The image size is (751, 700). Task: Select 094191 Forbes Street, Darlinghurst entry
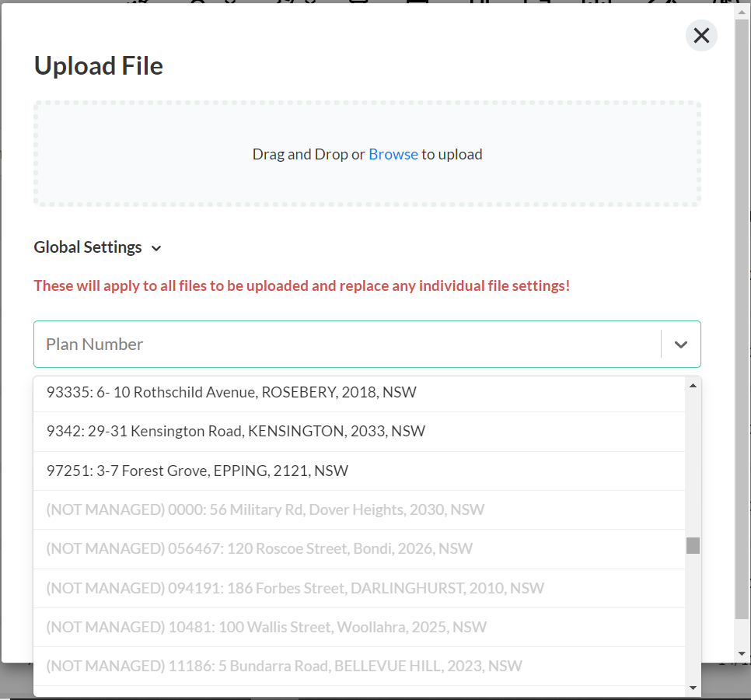(295, 588)
